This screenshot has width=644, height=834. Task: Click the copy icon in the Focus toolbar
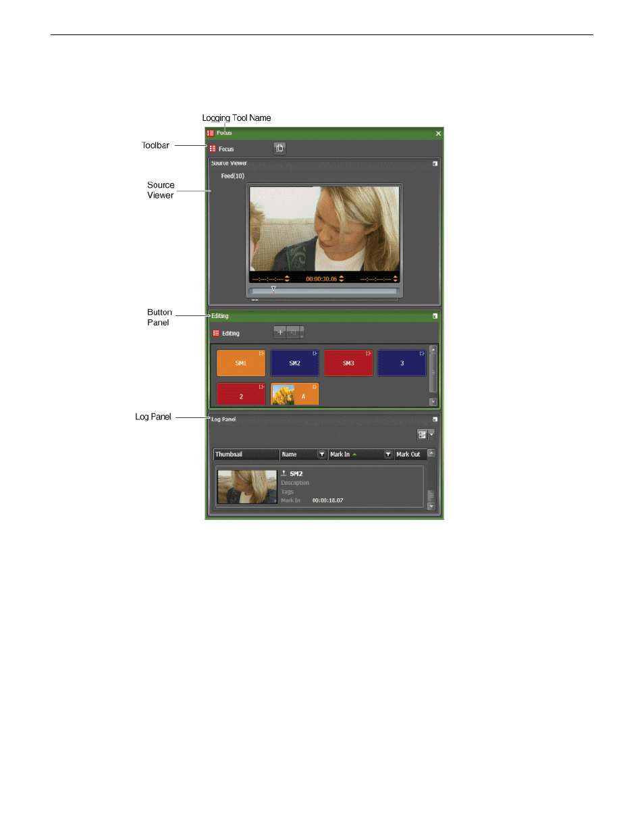279,149
